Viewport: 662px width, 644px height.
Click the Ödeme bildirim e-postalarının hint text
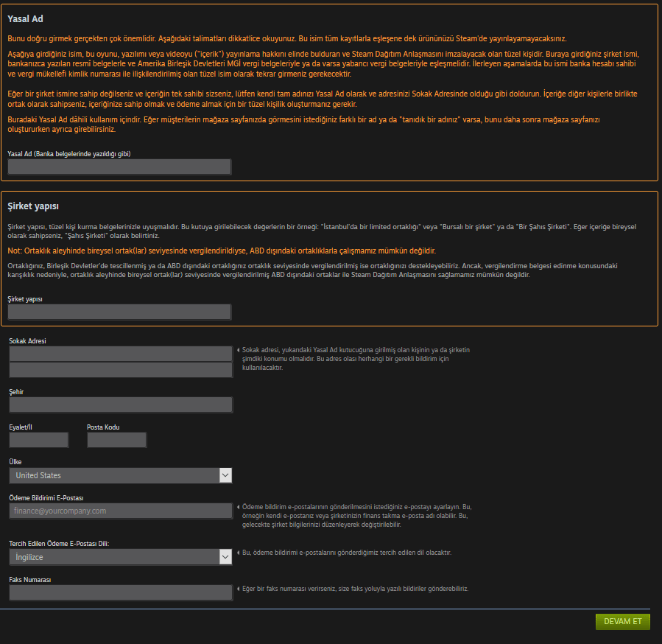[x=356, y=516]
